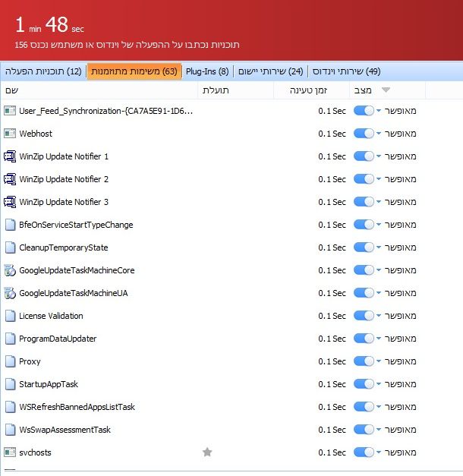Sort by the תועלת usefulness column header
463x476 pixels.
[x=235, y=90]
